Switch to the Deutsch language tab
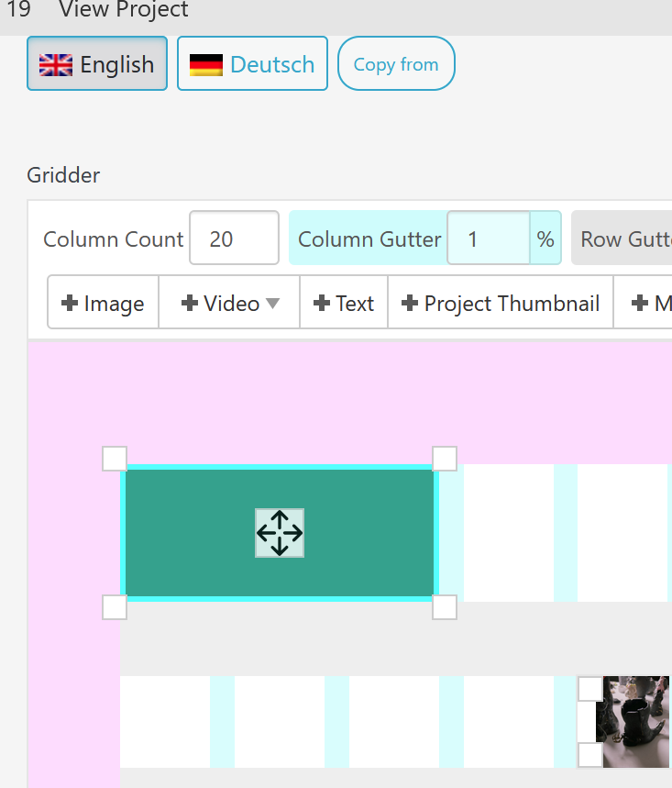 coord(252,64)
